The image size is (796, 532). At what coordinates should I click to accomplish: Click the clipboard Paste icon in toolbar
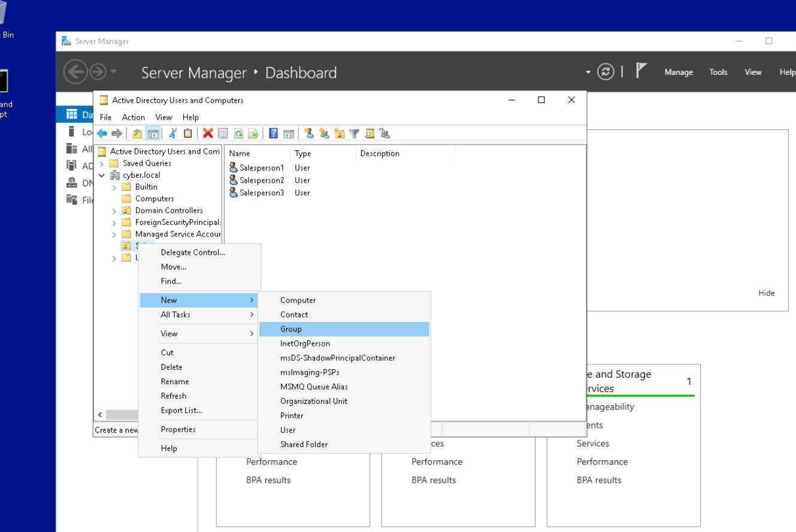(187, 133)
